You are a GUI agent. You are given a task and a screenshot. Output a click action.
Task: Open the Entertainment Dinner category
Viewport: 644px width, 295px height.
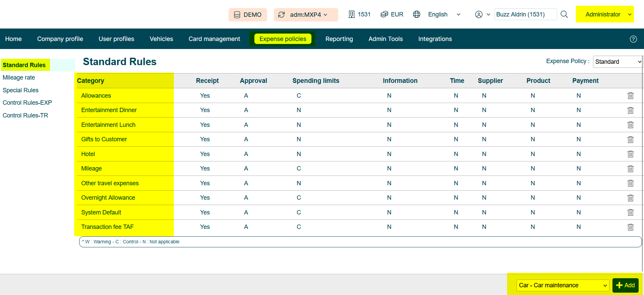tap(109, 110)
